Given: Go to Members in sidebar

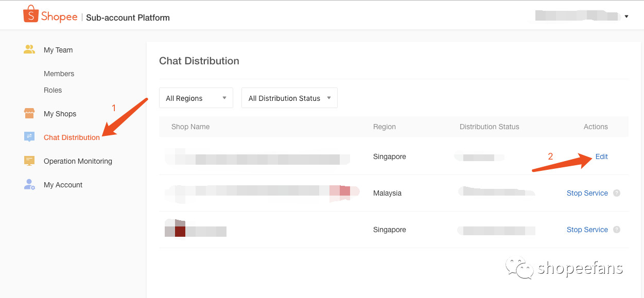Looking at the screenshot, I should 59,74.
